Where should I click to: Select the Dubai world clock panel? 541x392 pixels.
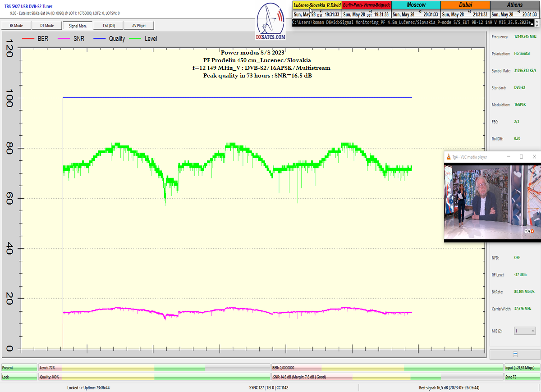465,9
